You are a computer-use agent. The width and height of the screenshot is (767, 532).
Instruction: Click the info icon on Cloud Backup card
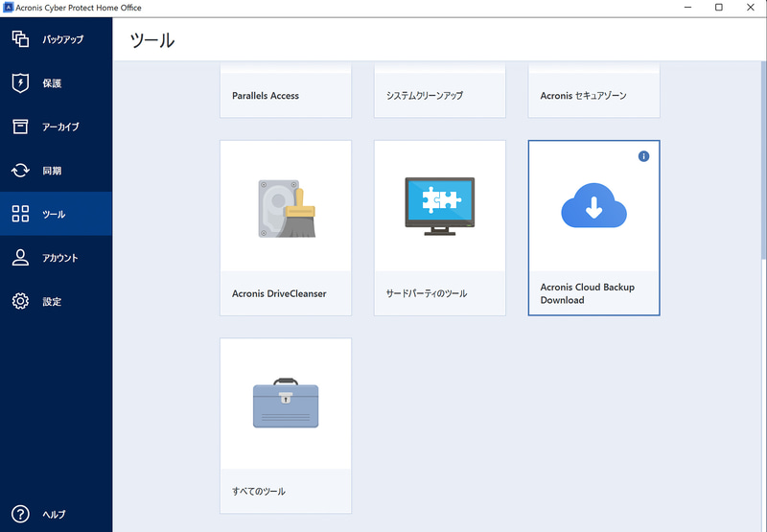pyautogui.click(x=643, y=156)
